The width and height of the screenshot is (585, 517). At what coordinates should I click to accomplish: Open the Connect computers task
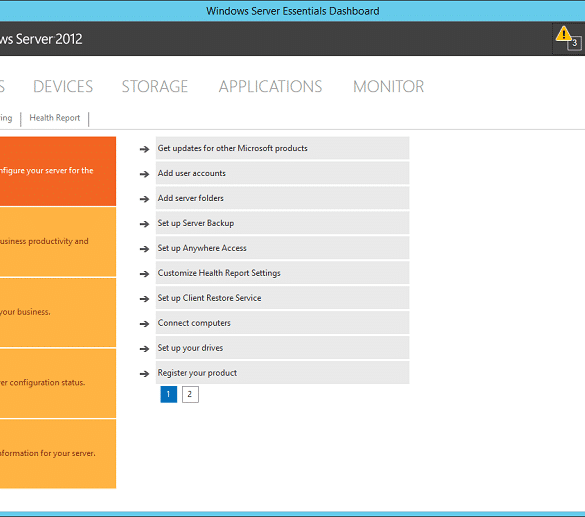click(x=282, y=323)
